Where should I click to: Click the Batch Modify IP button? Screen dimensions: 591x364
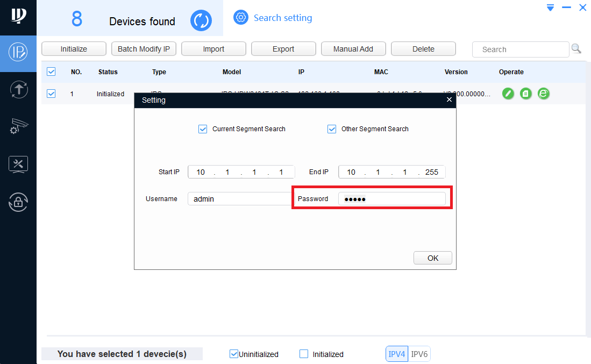pyautogui.click(x=144, y=49)
